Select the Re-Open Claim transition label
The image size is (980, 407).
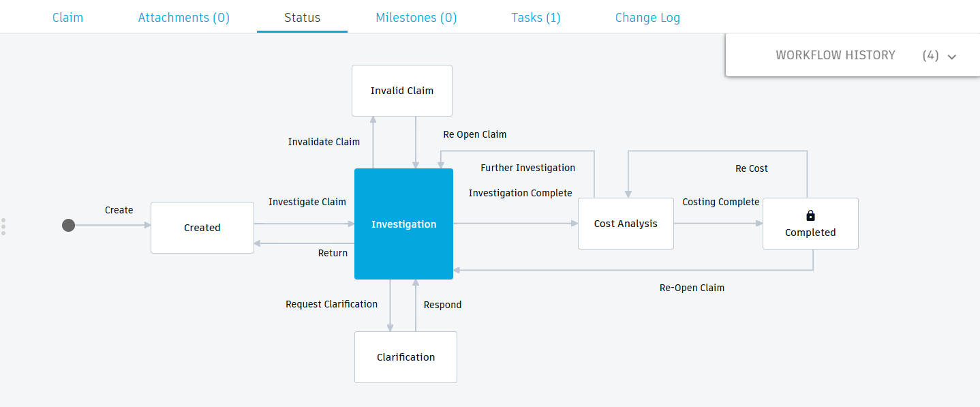pos(692,287)
